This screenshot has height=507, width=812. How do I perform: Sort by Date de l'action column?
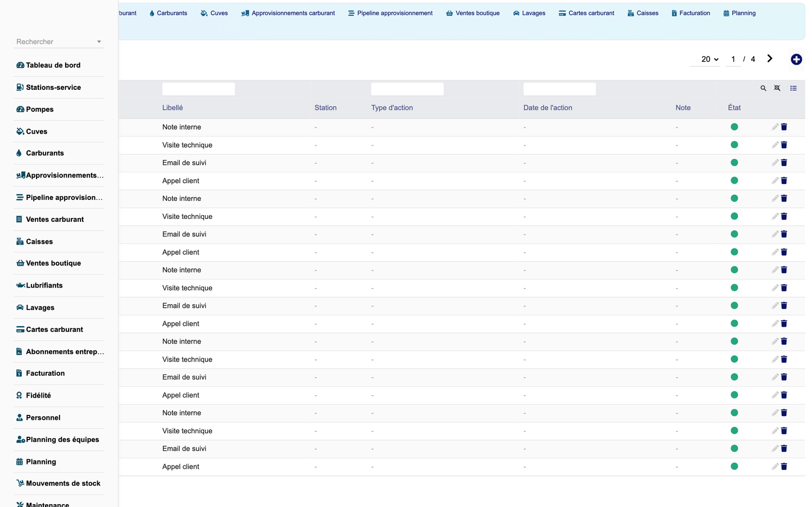click(x=547, y=108)
